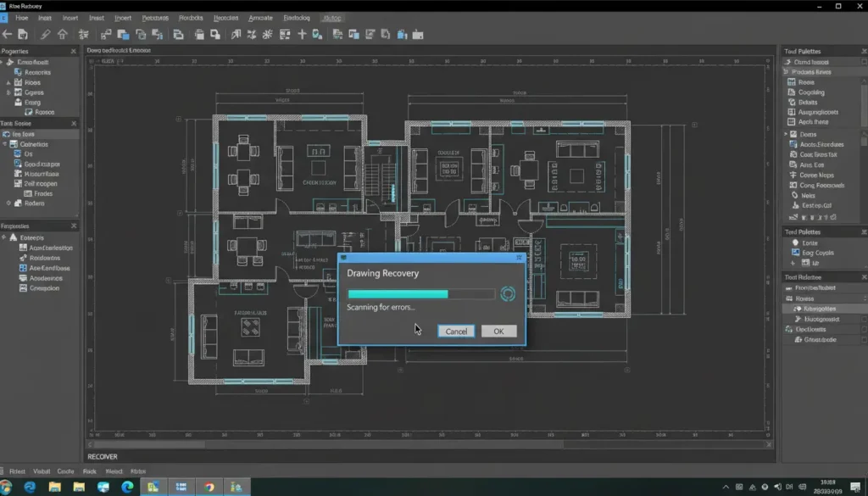Open File Explorer folder icon in taskbar
The height and width of the screenshot is (496, 868).
click(x=54, y=487)
